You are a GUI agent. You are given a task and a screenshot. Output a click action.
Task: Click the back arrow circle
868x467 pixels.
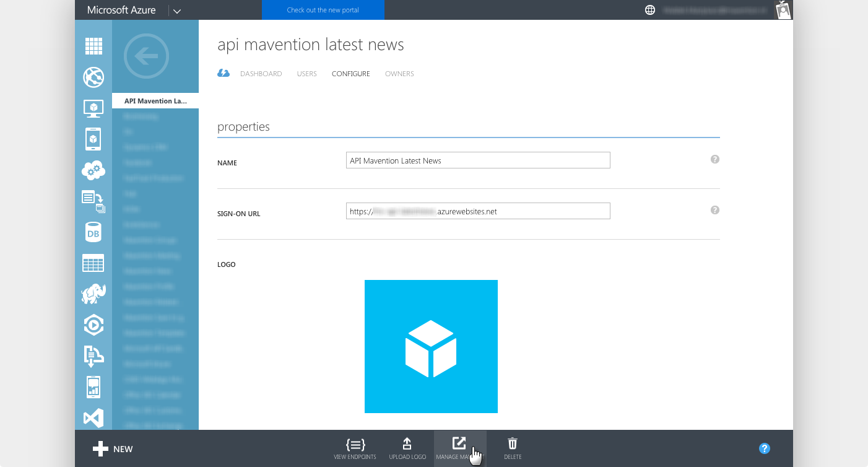click(146, 56)
